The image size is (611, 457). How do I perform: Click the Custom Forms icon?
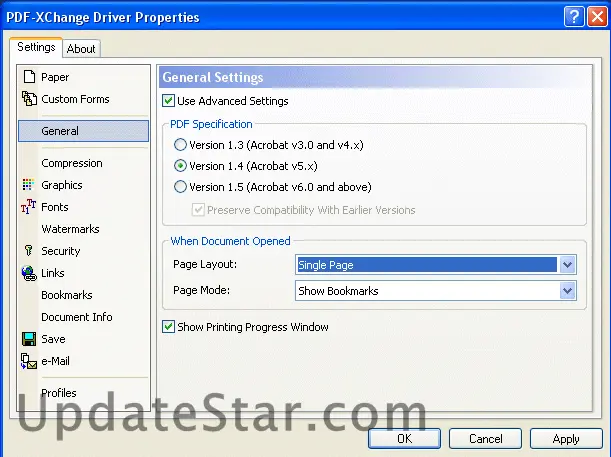(x=29, y=99)
